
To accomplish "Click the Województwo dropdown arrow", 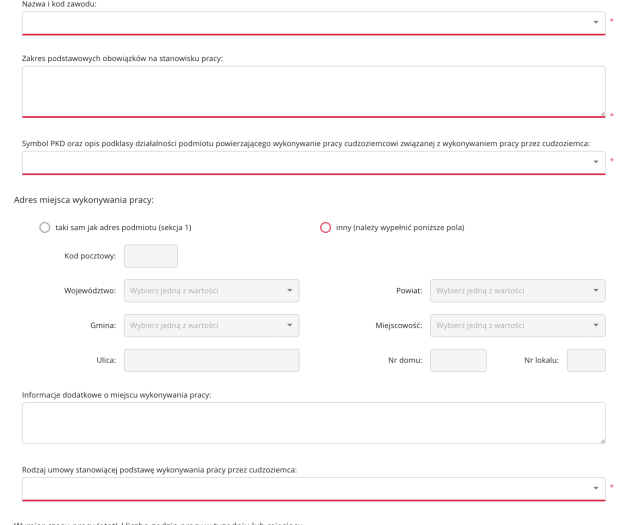I will pyautogui.click(x=289, y=290).
